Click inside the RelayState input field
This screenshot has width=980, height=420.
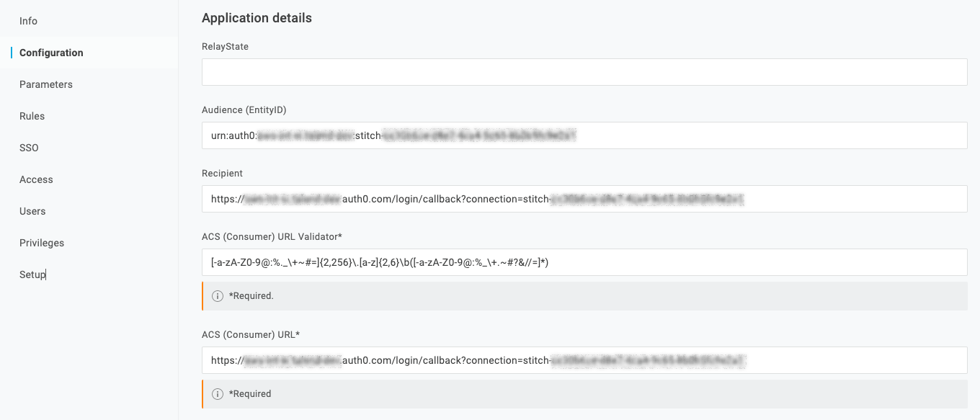coord(584,72)
